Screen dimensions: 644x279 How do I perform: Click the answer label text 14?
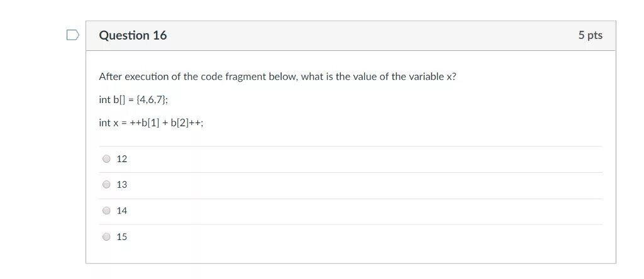click(x=122, y=211)
